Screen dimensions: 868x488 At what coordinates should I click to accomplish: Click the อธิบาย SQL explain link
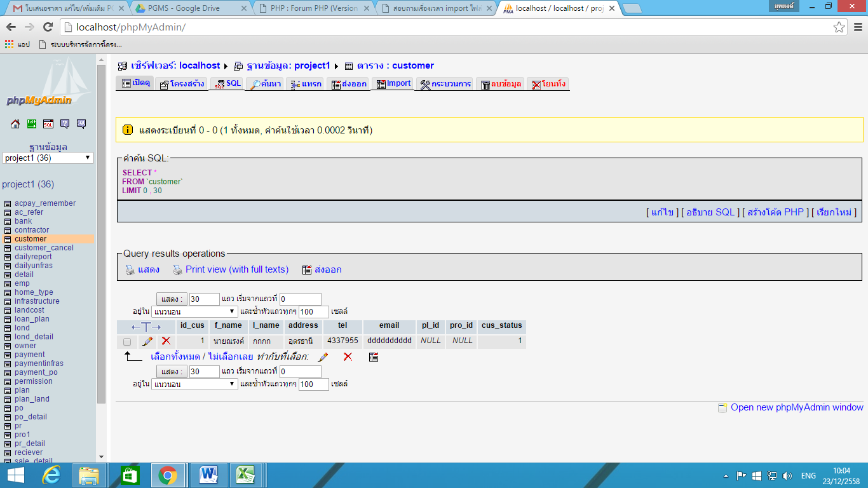click(710, 212)
